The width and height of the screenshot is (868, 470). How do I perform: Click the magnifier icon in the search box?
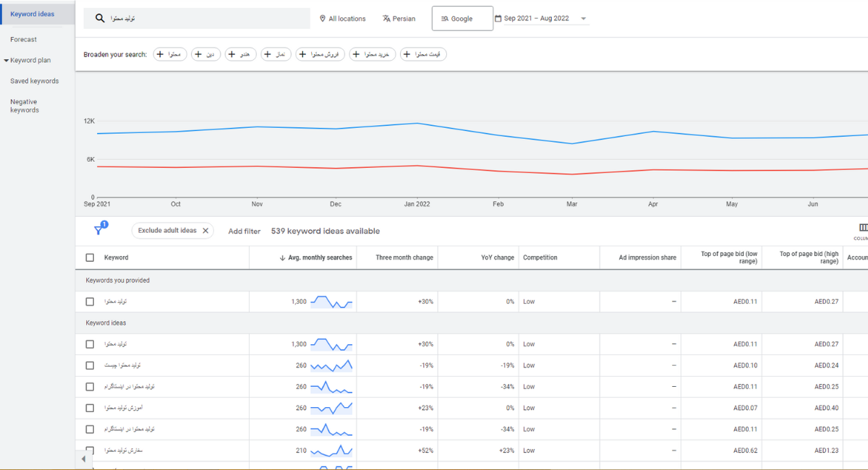click(x=101, y=19)
